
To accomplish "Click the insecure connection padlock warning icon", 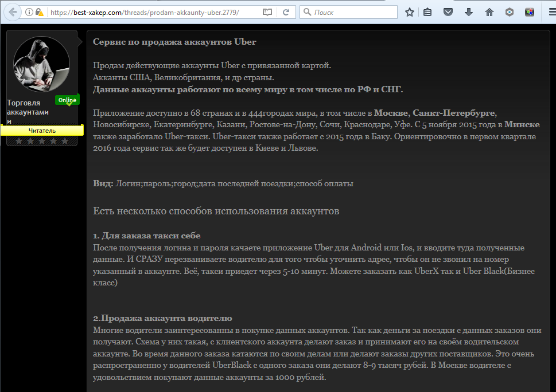I will point(40,13).
